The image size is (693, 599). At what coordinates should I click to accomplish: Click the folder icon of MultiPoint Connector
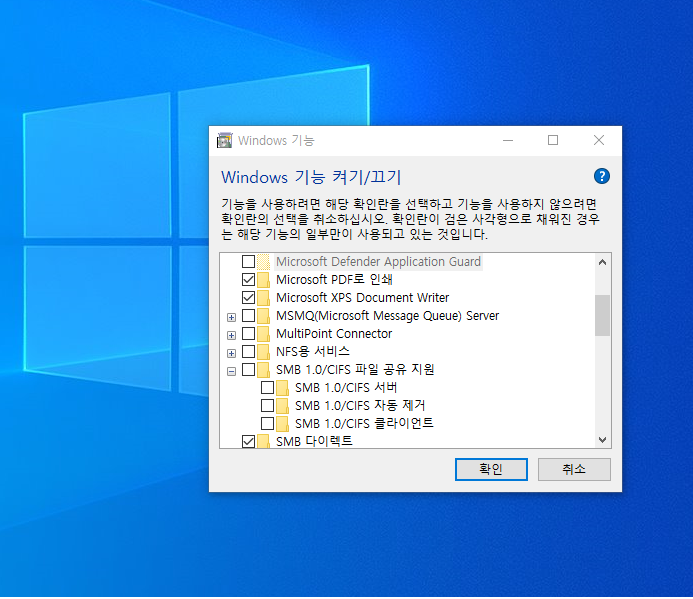coord(263,334)
